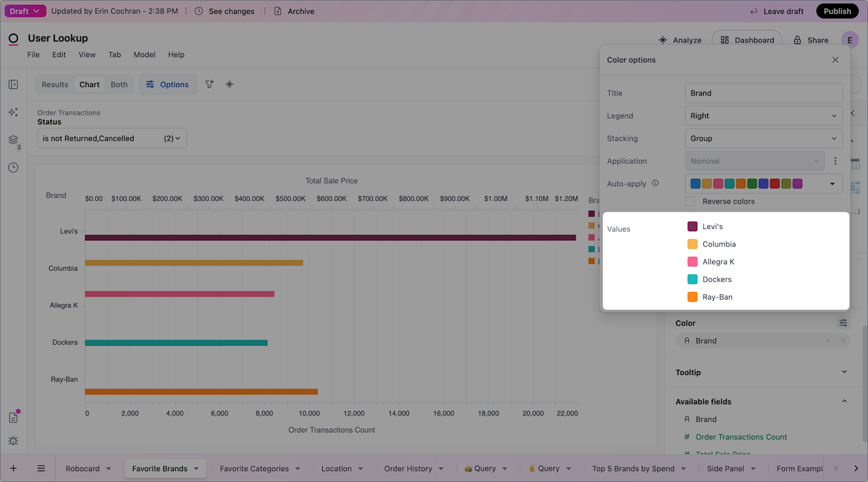
Task: Click the Allegra K color swatch
Action: click(x=693, y=262)
